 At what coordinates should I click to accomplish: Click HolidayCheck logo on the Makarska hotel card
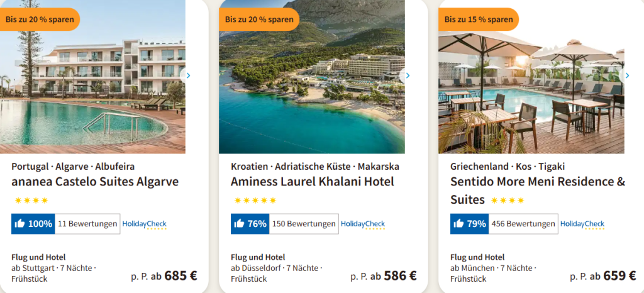tap(363, 224)
